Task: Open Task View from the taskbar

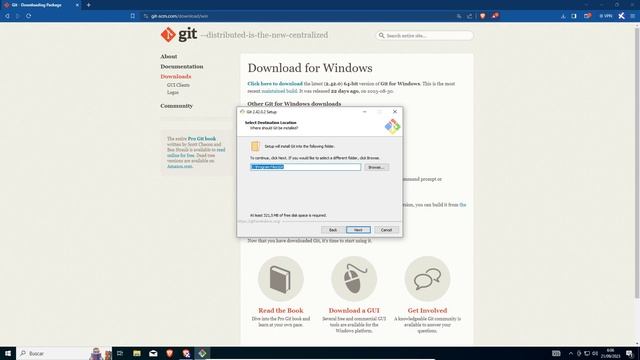Action: (x=120, y=353)
